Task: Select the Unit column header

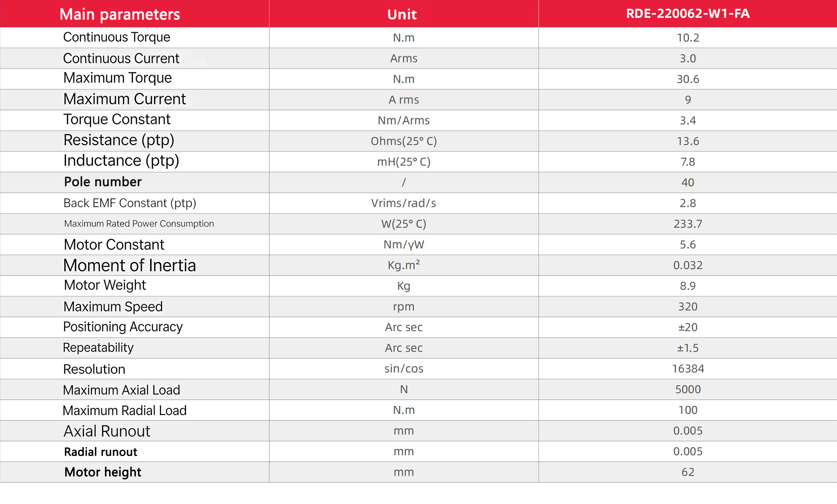Action: (x=402, y=14)
